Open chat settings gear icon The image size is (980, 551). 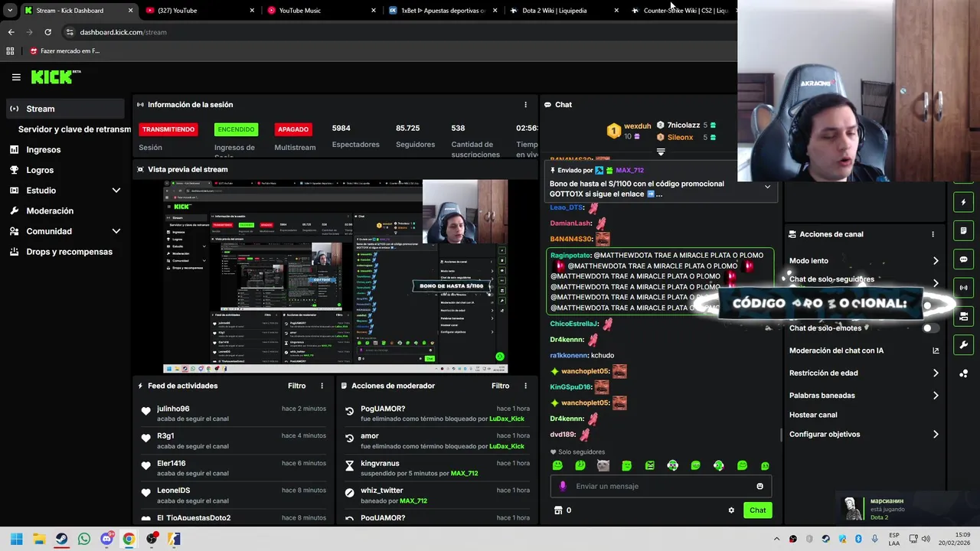[731, 510]
